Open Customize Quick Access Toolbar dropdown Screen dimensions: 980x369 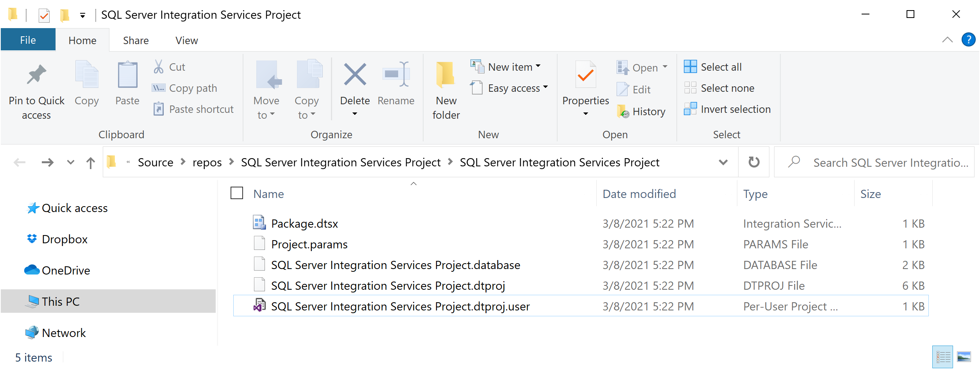[x=82, y=16]
